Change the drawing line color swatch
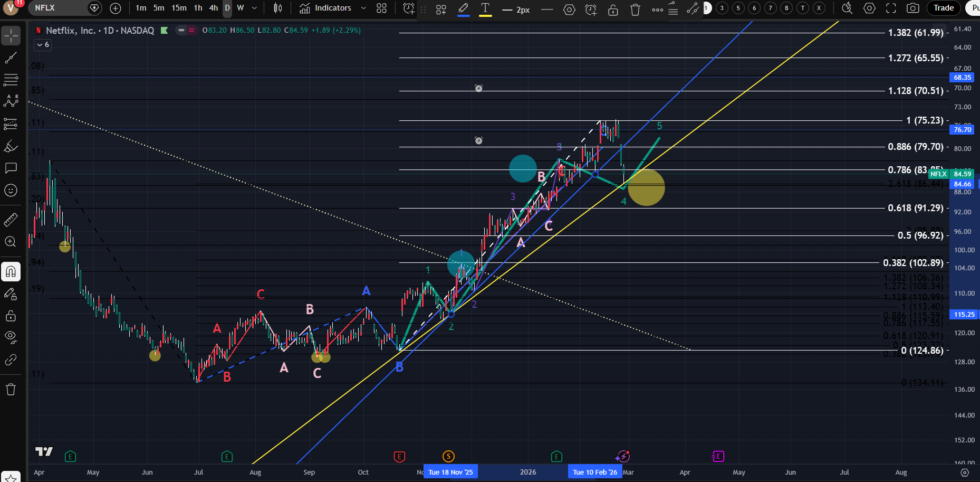The height and width of the screenshot is (482, 980). pos(464,10)
